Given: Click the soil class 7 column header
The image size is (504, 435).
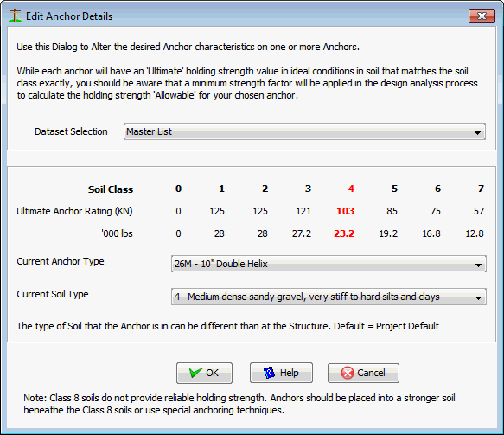Looking at the screenshot, I should (x=481, y=189).
